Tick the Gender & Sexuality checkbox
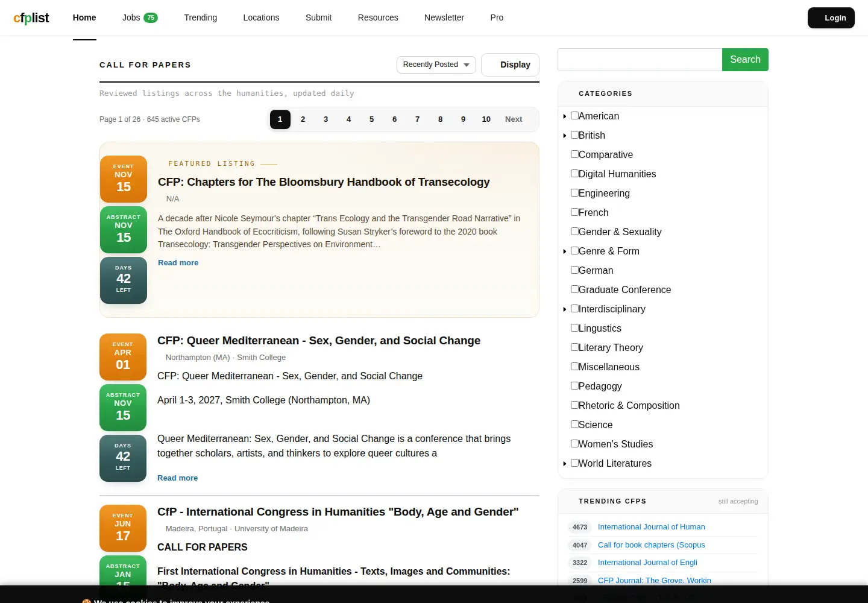Viewport: 868px width, 603px height. click(x=574, y=231)
